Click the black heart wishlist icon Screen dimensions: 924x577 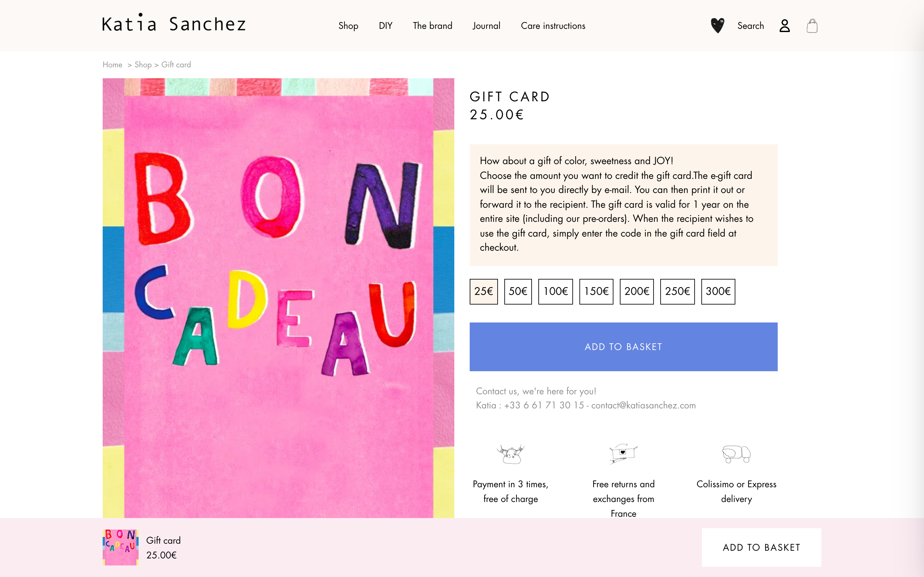point(717,26)
